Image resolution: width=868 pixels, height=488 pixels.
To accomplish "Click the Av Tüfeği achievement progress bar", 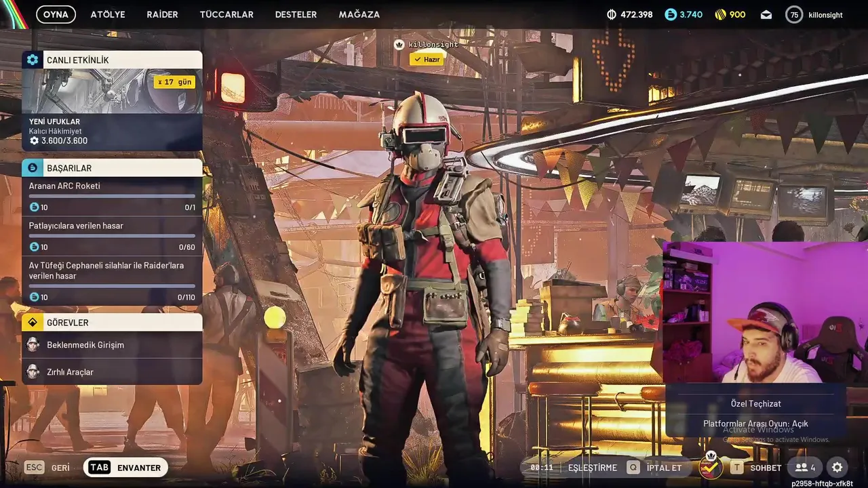I will tap(112, 286).
